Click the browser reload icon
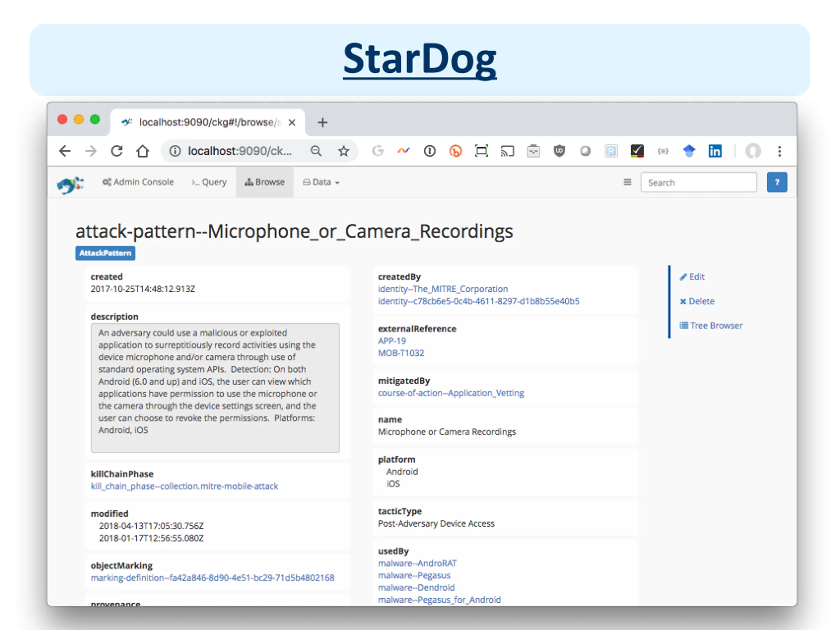This screenshot has width=840, height=630. 116,151
